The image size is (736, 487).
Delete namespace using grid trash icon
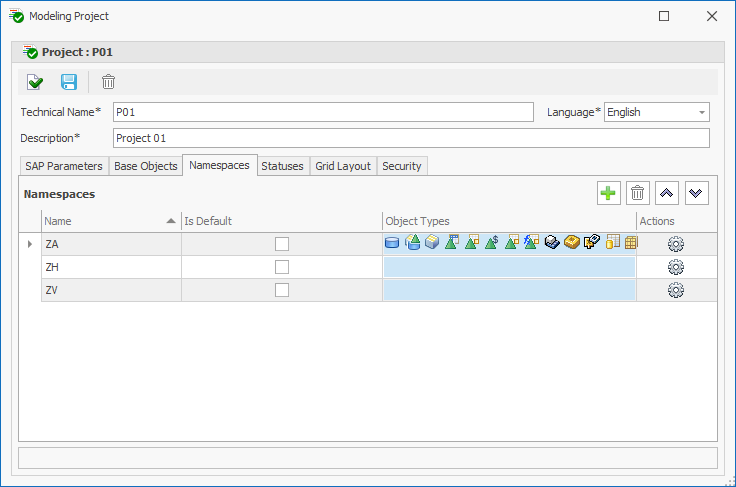(637, 194)
